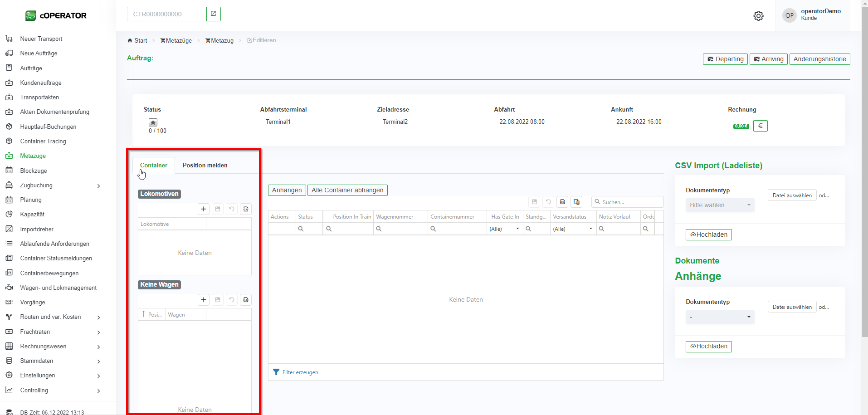Export the container grid to xlsx

pyautogui.click(x=562, y=202)
